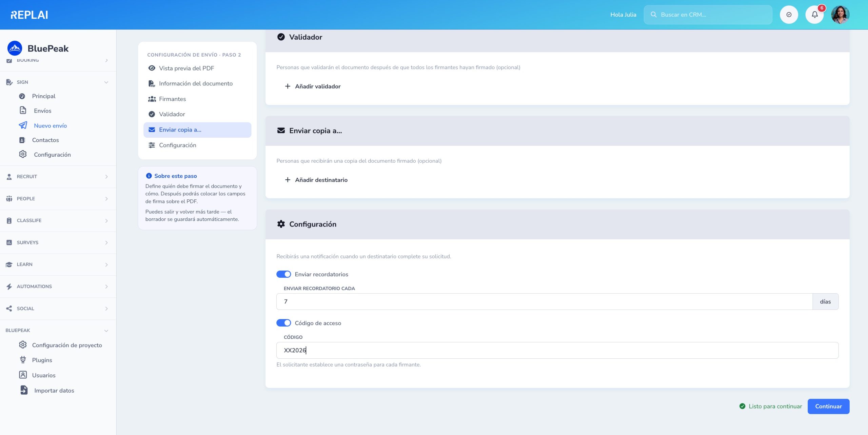Expand the PEOPLE menu section

(58, 199)
